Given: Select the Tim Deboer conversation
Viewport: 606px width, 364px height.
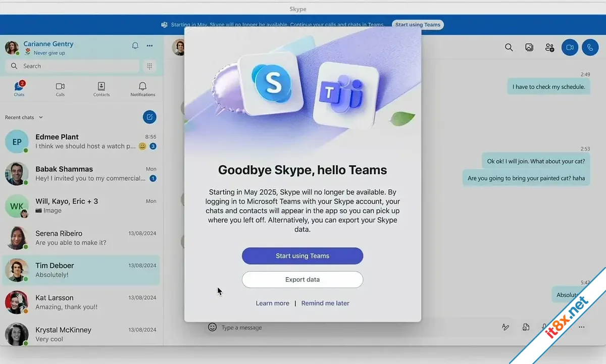Looking at the screenshot, I should [x=81, y=270].
